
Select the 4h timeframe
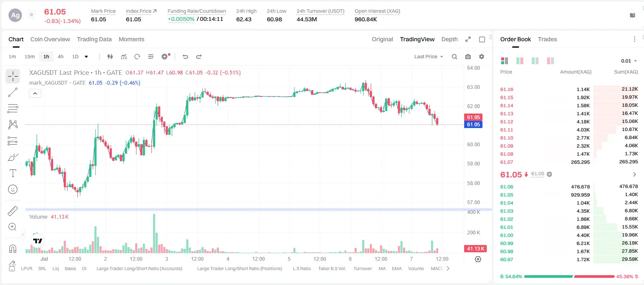pyautogui.click(x=60, y=57)
